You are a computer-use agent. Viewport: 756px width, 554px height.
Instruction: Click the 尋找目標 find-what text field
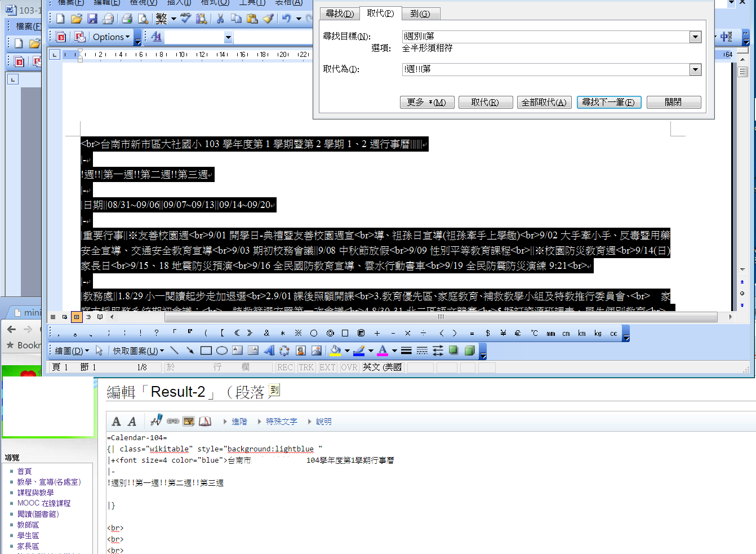pos(546,37)
